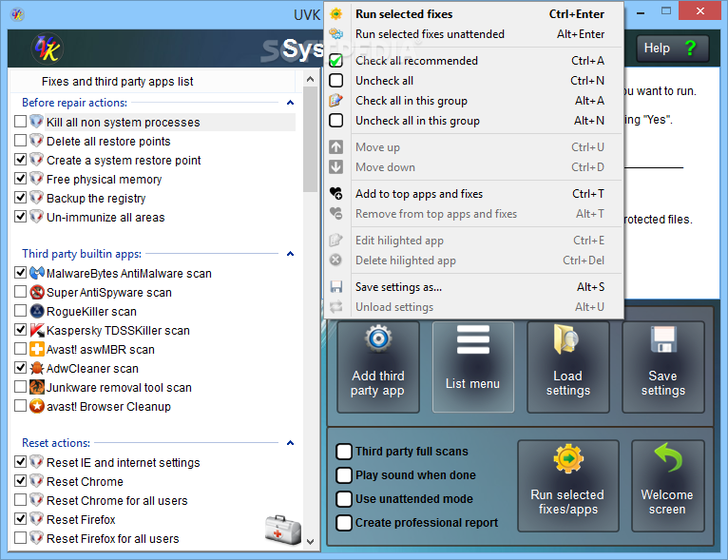Select Run selected fixes unattended menu entry
Image resolution: width=728 pixels, height=560 pixels.
pyautogui.click(x=473, y=34)
